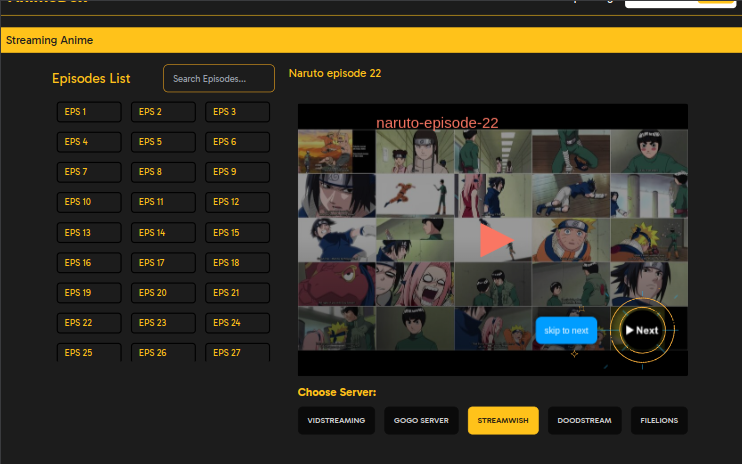Open episode EPS 11
Viewport: 742px width, 464px height.
(x=163, y=202)
